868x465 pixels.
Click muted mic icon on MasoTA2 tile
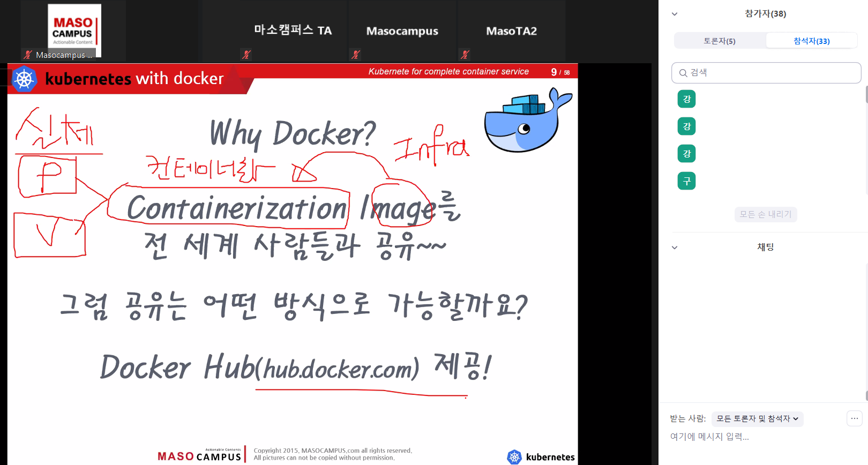point(465,54)
